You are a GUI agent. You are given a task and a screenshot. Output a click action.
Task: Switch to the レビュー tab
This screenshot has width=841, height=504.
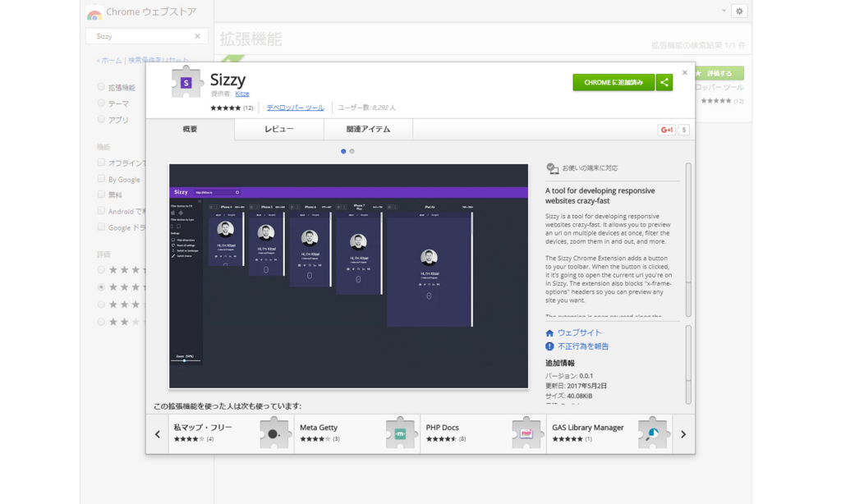pos(279,129)
